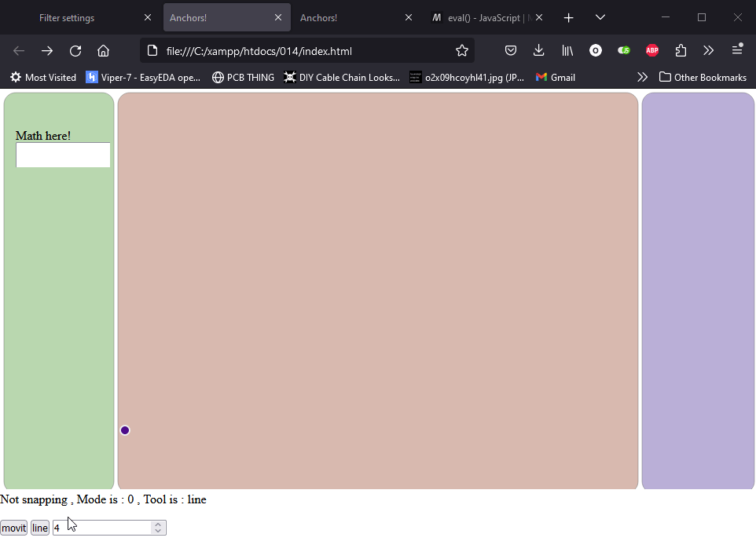
Task: Maximize the browser window
Action: (702, 17)
